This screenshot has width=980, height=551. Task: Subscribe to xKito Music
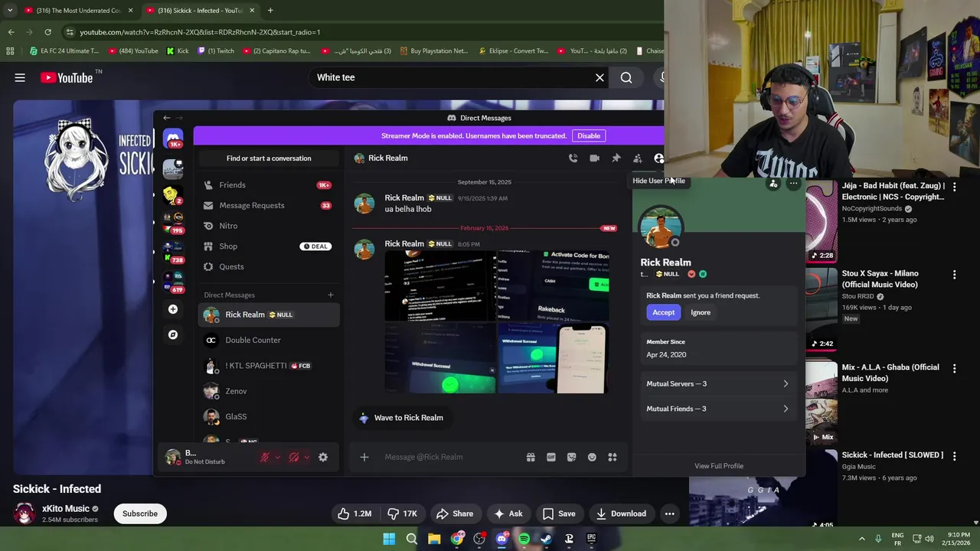click(140, 514)
